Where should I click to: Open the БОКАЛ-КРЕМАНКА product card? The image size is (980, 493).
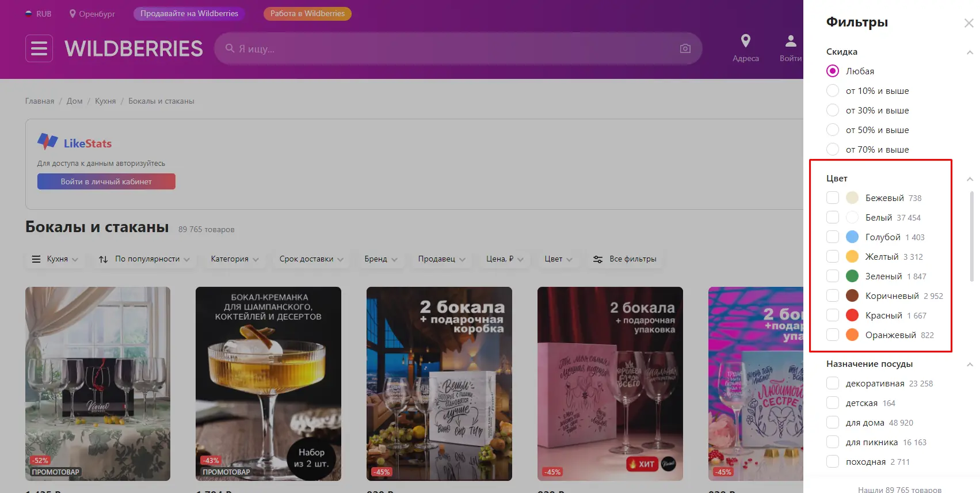(x=268, y=384)
